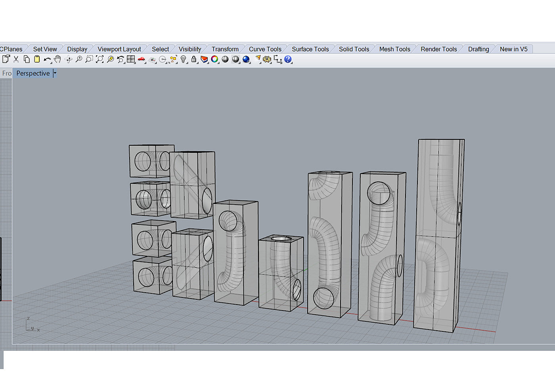Open the Perspective viewport dropdown arrow
The height and width of the screenshot is (392, 555).
55,73
